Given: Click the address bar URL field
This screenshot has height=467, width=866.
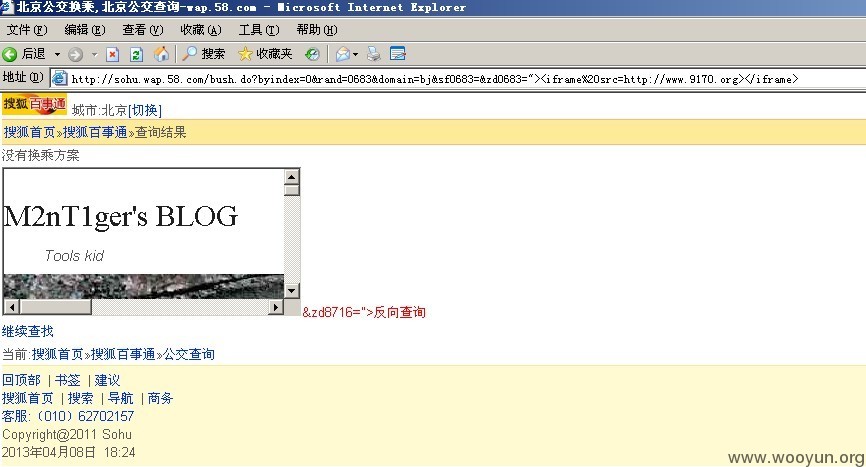Looking at the screenshot, I should point(458,78).
